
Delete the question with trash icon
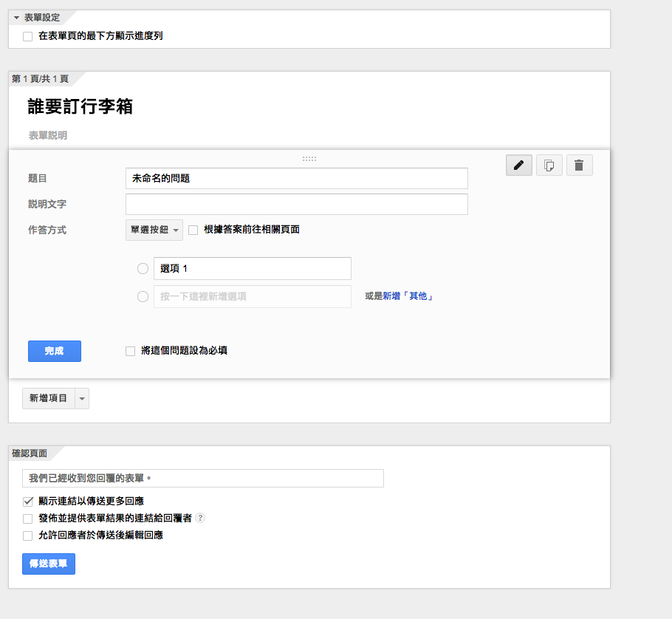(580, 165)
